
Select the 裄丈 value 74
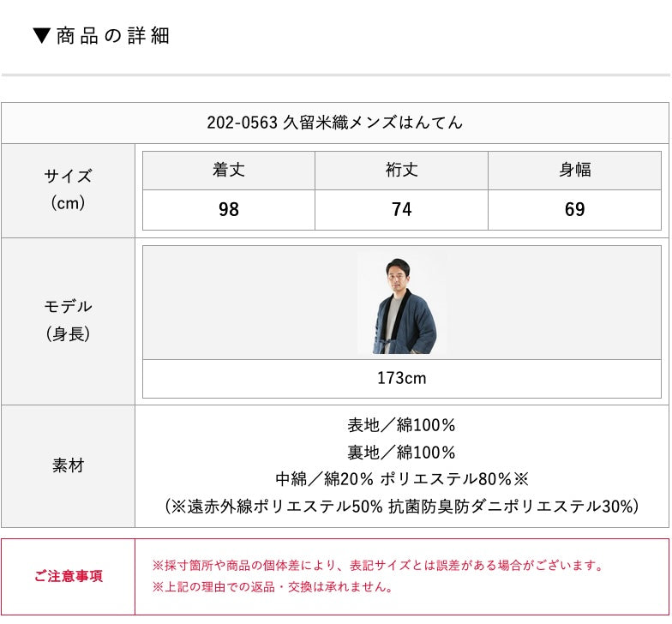[401, 210]
